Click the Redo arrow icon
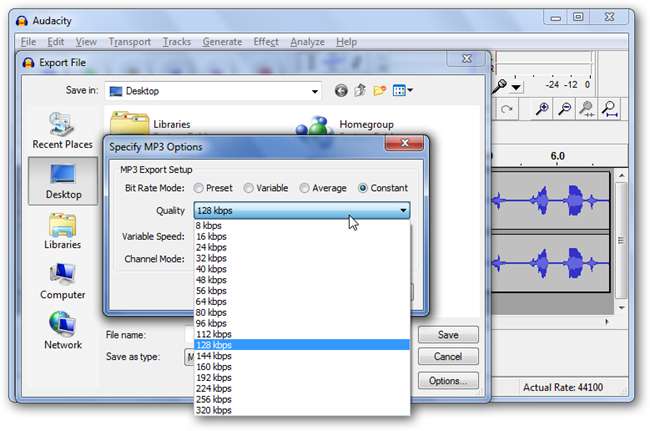650x431 pixels. (507, 109)
